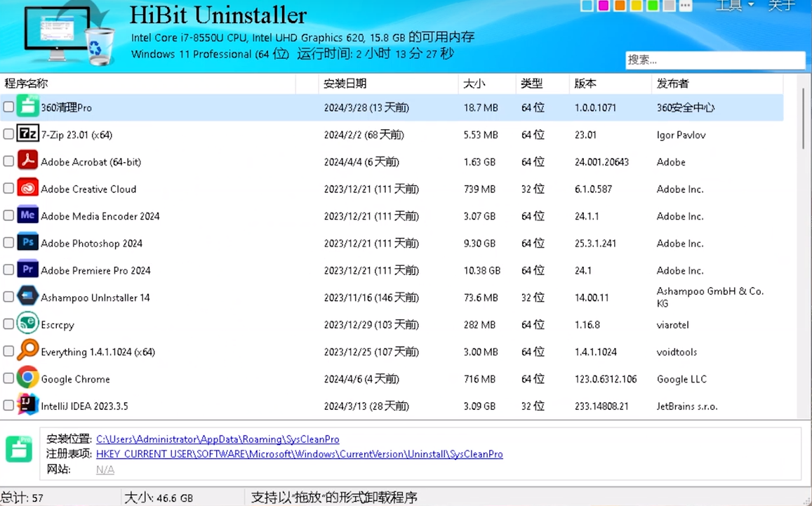Screen dimensions: 812x506
Task: Open the SysCleanPro install location link
Action: pos(218,439)
